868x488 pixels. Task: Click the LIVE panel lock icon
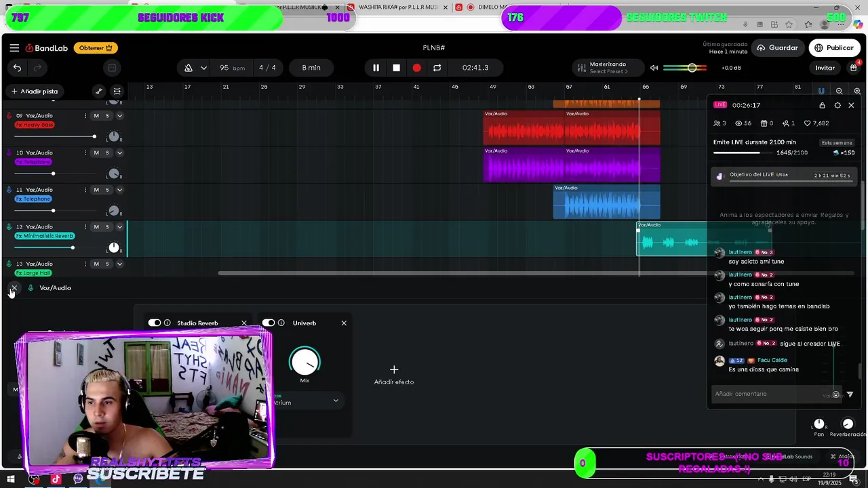822,106
